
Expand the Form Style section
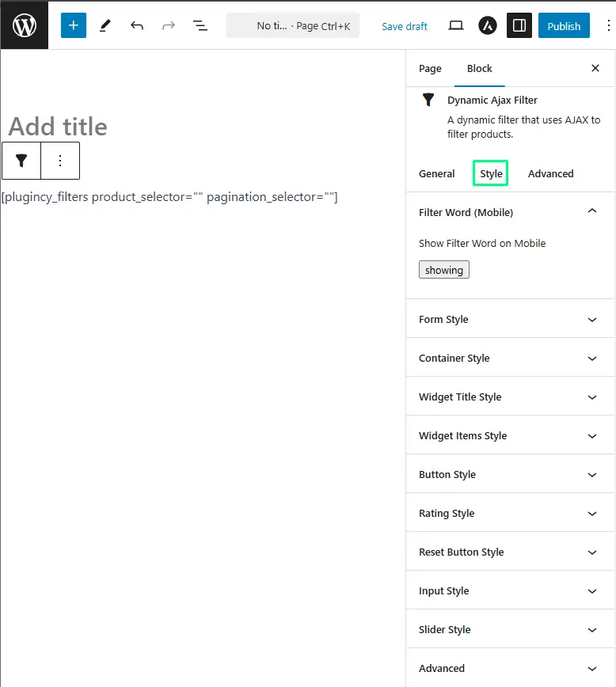pyautogui.click(x=510, y=319)
